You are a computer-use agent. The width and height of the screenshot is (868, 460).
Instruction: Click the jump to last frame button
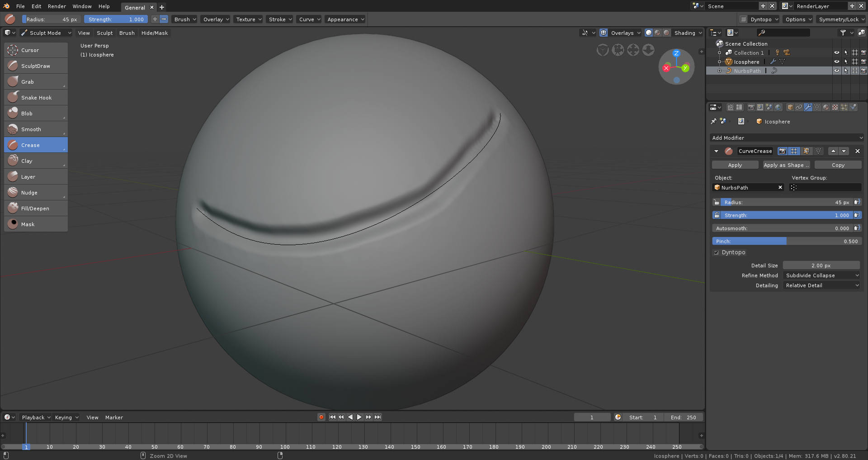[x=377, y=417]
